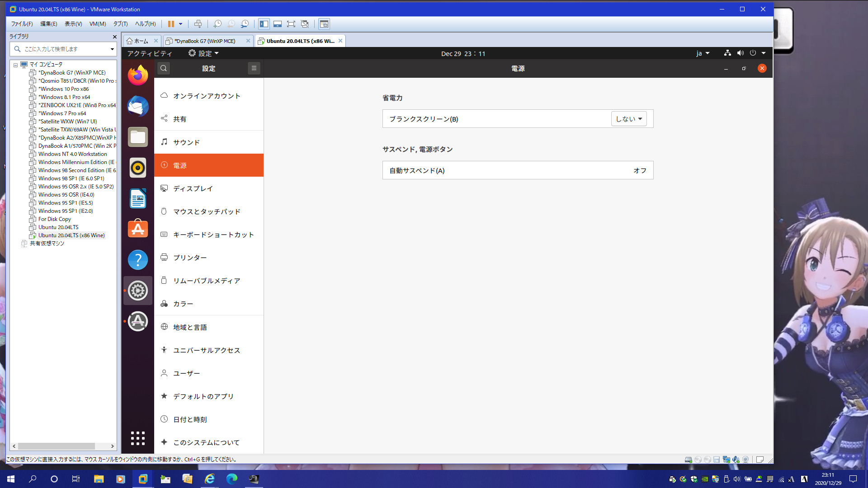868x488 pixels.
Task: Toggle the library sidebar view icon
Action: click(264, 24)
